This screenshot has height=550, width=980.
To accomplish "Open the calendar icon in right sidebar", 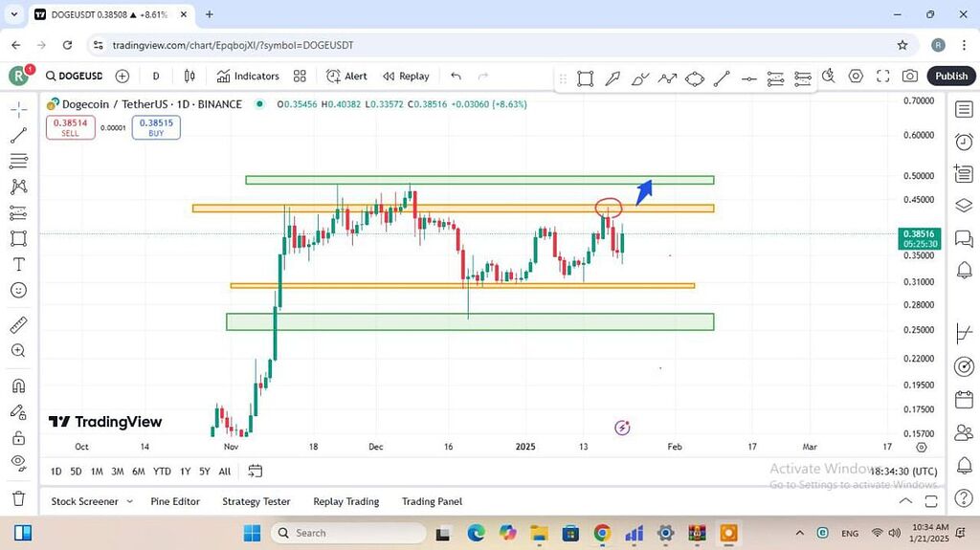I will point(964,399).
